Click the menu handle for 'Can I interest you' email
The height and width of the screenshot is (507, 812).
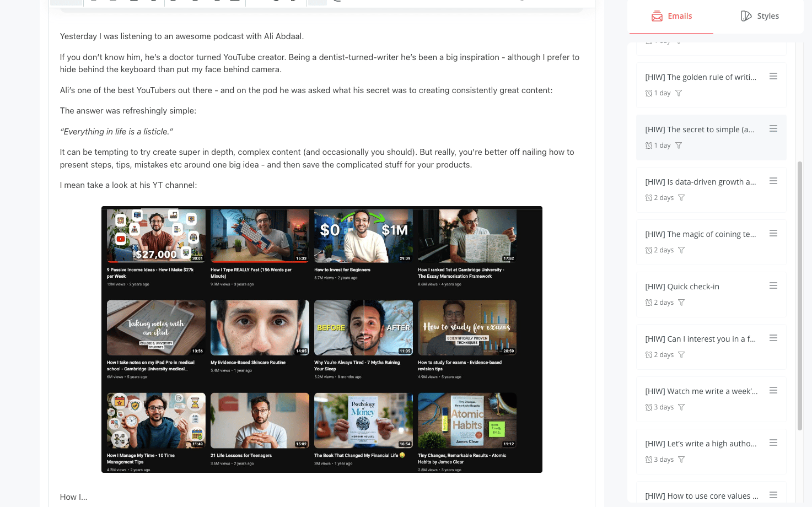[773, 338]
